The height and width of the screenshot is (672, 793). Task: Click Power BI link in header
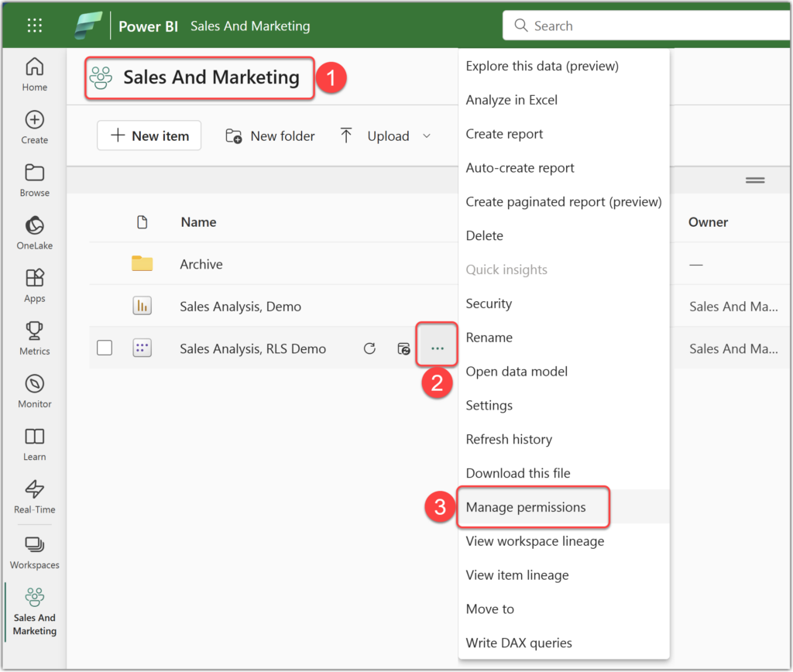(x=148, y=26)
